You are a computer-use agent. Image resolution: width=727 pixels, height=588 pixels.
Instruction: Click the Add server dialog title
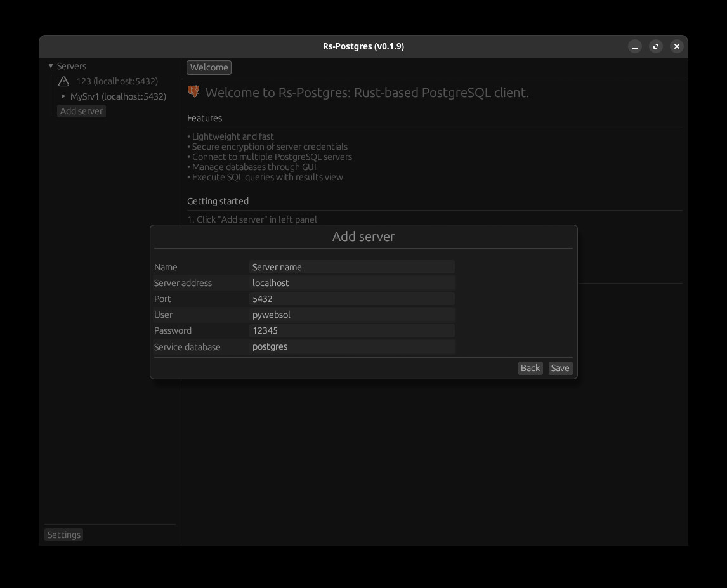click(x=363, y=237)
